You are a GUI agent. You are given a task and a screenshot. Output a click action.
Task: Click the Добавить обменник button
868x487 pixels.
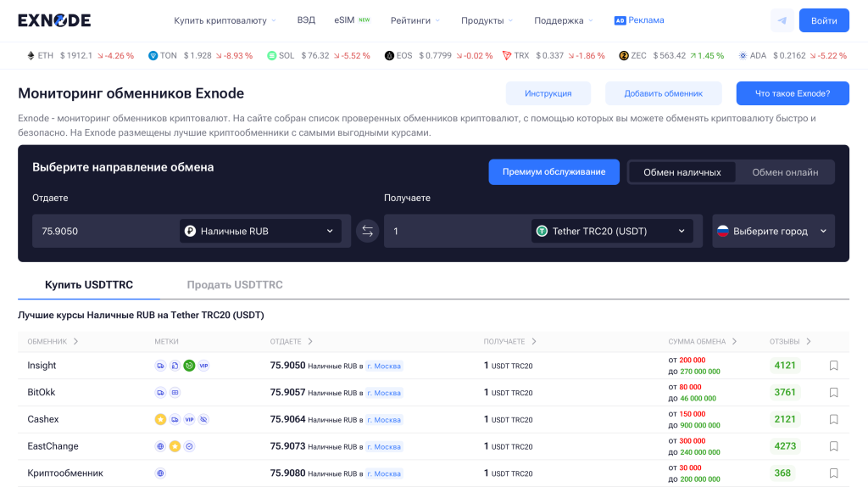tap(663, 93)
